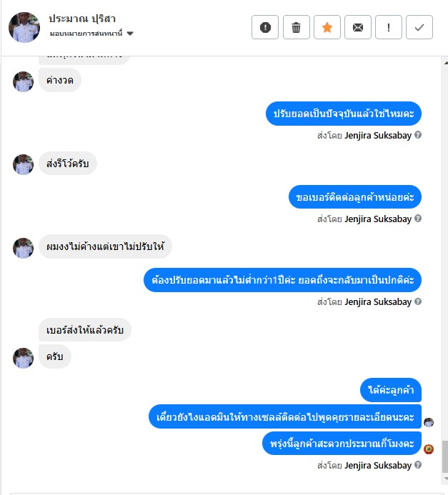Screen dimensions: 448x495
Task: Click the red seen-status badge near last message
Action: point(429,449)
